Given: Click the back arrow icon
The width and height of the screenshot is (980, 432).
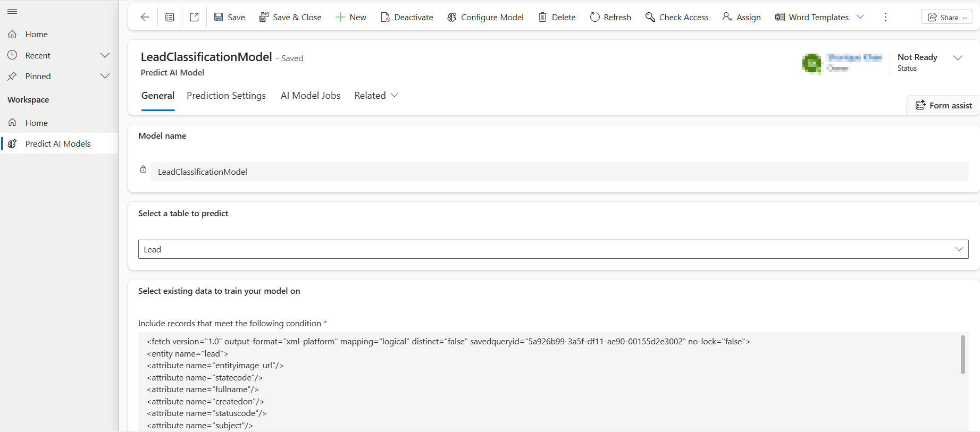Looking at the screenshot, I should [x=145, y=17].
